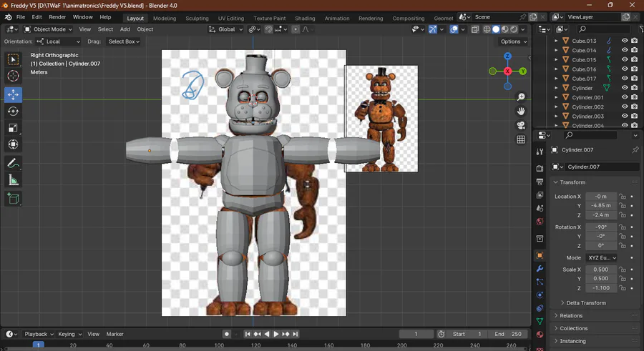Open the Render menu
The image size is (644, 351).
(57, 16)
